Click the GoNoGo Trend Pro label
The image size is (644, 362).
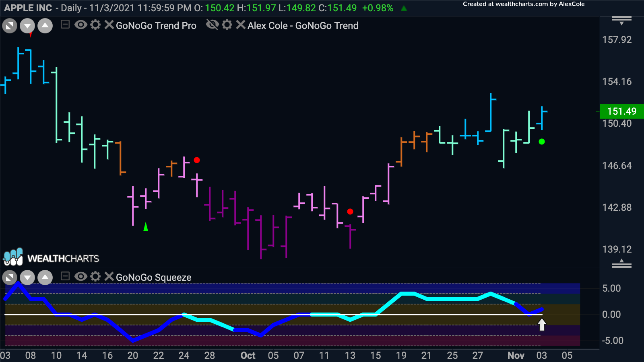click(x=156, y=25)
